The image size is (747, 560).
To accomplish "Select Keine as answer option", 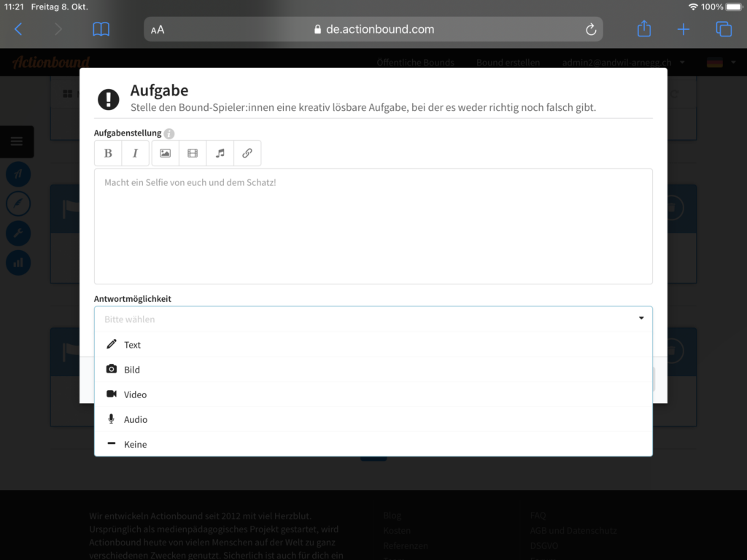I will [x=135, y=444].
